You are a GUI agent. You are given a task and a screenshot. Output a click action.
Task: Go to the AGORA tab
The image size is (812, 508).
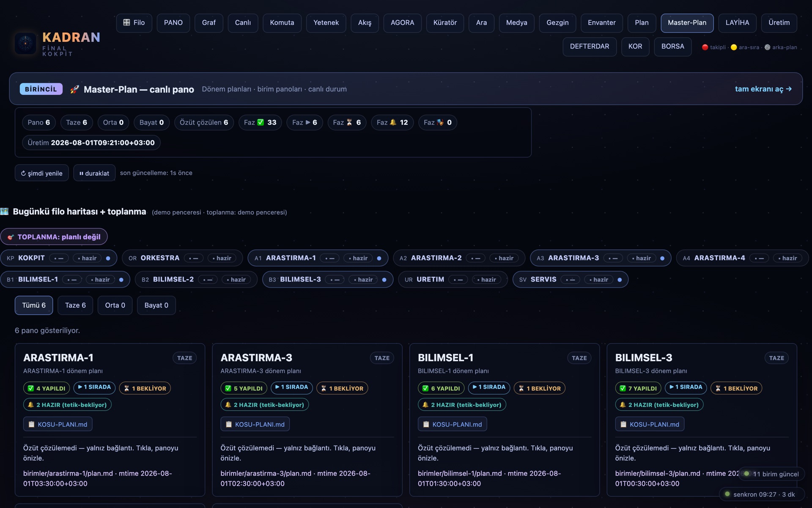pos(402,23)
